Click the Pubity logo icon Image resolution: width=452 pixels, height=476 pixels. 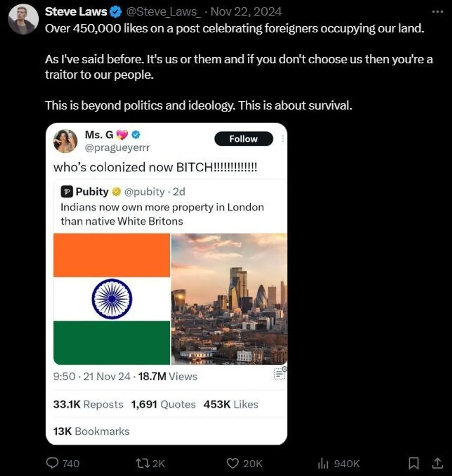(67, 192)
